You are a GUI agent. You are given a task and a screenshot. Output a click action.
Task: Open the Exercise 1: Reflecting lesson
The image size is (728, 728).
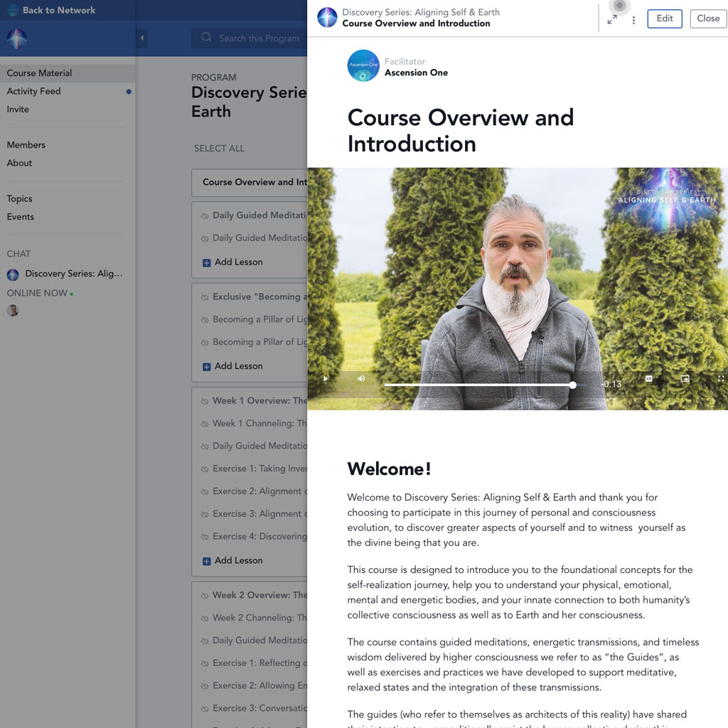(259, 663)
